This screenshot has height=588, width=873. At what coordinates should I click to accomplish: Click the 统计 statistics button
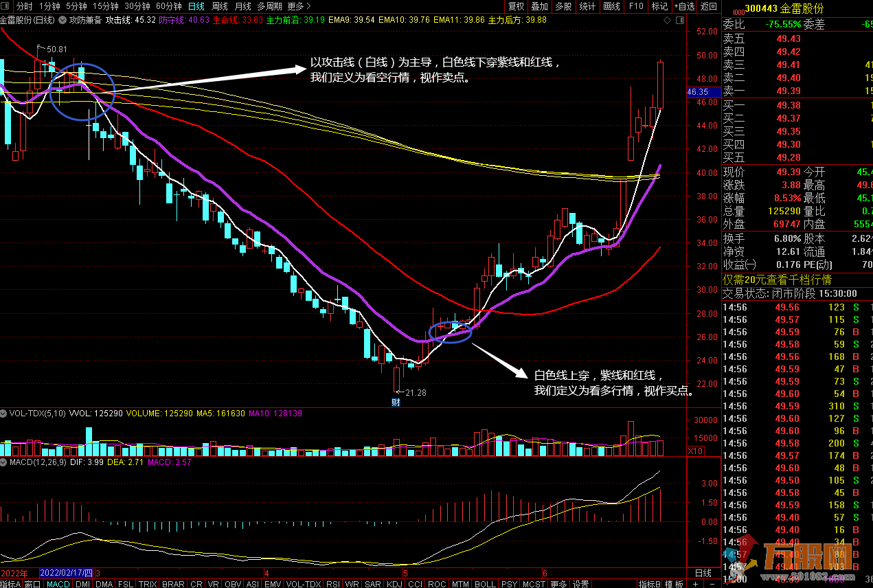coord(587,6)
